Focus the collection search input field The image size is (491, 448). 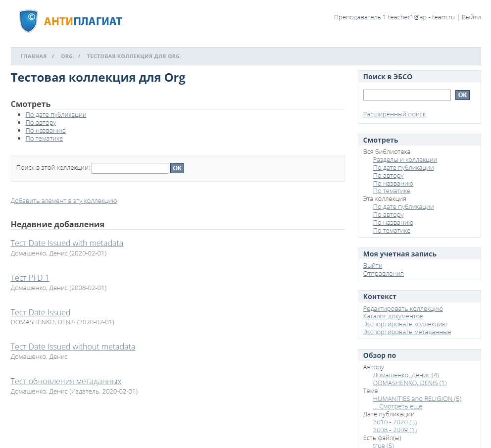130,168
